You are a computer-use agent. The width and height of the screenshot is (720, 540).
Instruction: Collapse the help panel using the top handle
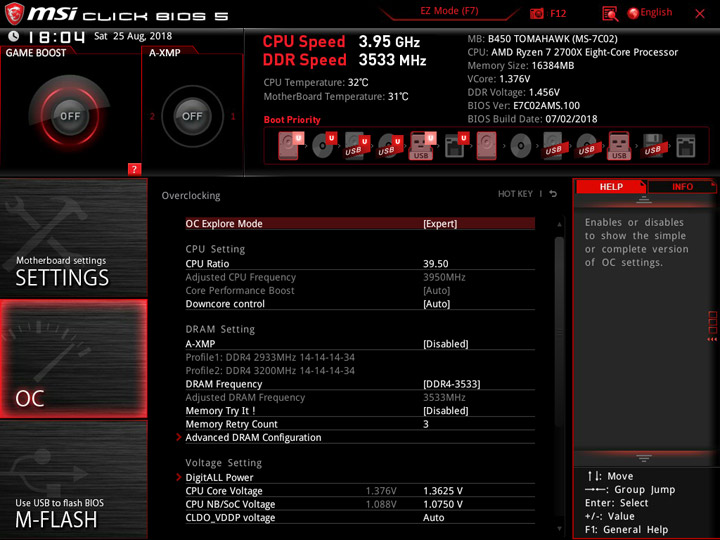(x=644, y=200)
